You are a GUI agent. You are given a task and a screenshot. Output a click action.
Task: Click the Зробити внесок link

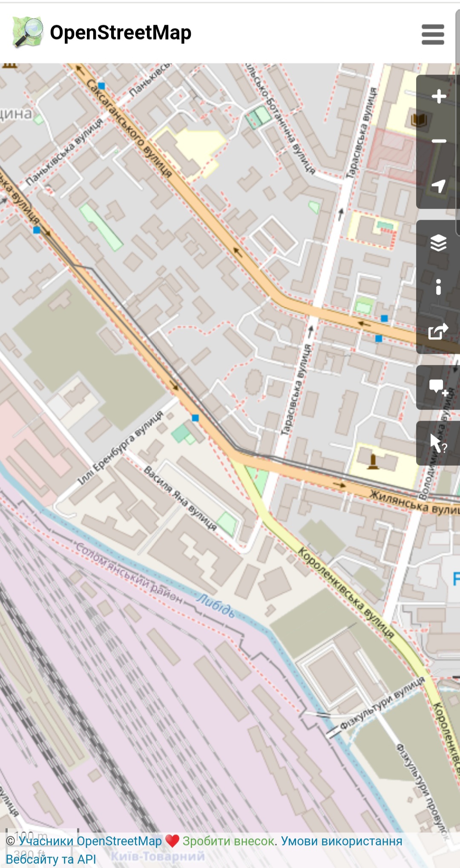(228, 841)
